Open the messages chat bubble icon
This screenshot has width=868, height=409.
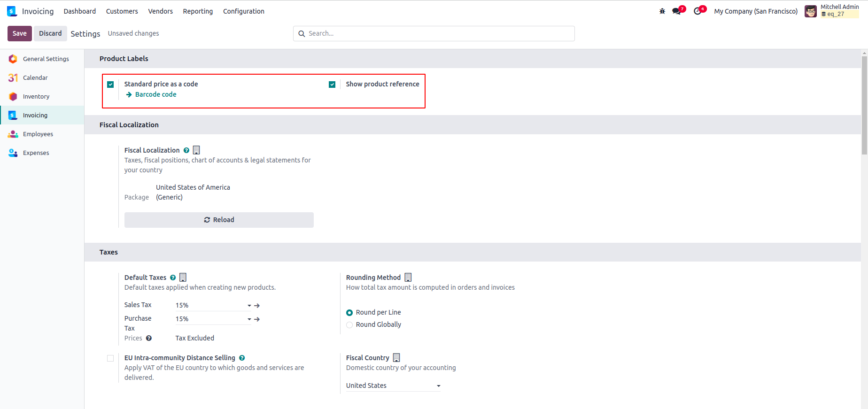pyautogui.click(x=676, y=11)
